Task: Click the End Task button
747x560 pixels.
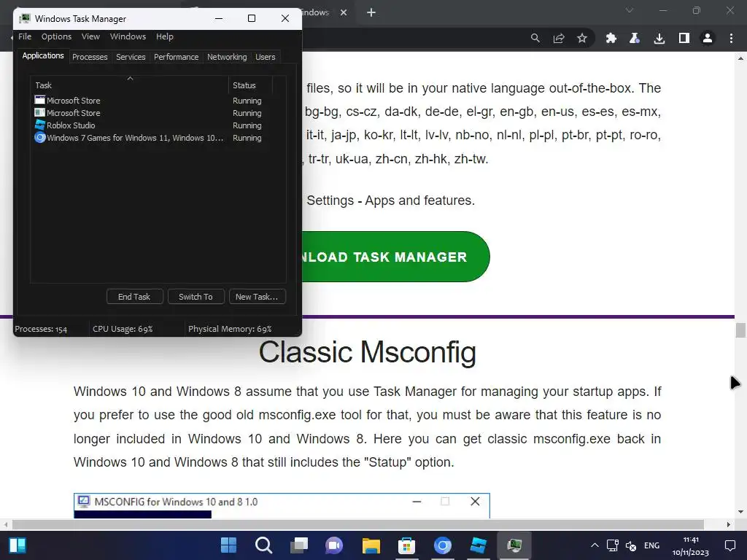Action: tap(134, 297)
